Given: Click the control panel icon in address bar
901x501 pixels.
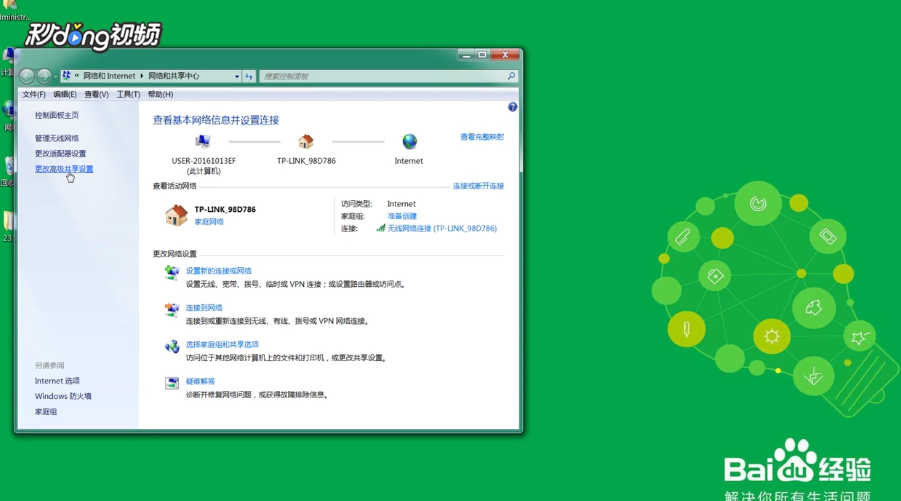Looking at the screenshot, I should (67, 76).
